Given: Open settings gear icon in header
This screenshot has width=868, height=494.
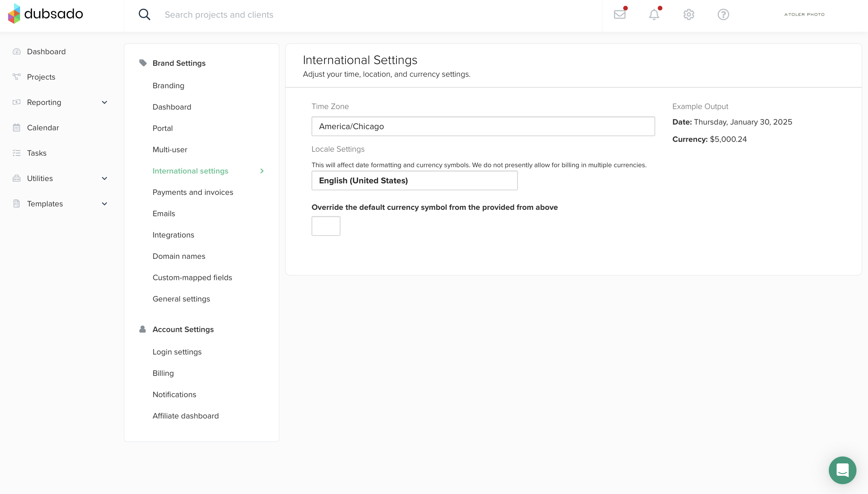Looking at the screenshot, I should [688, 15].
